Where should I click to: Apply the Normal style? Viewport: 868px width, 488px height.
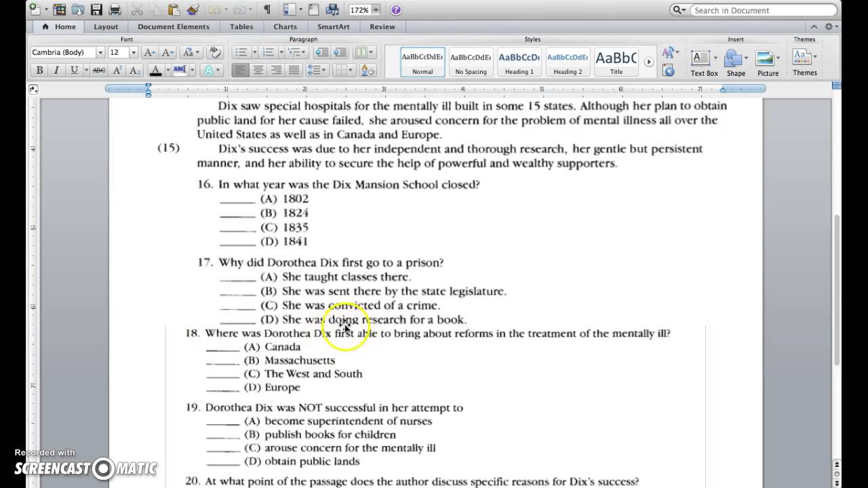(x=422, y=62)
